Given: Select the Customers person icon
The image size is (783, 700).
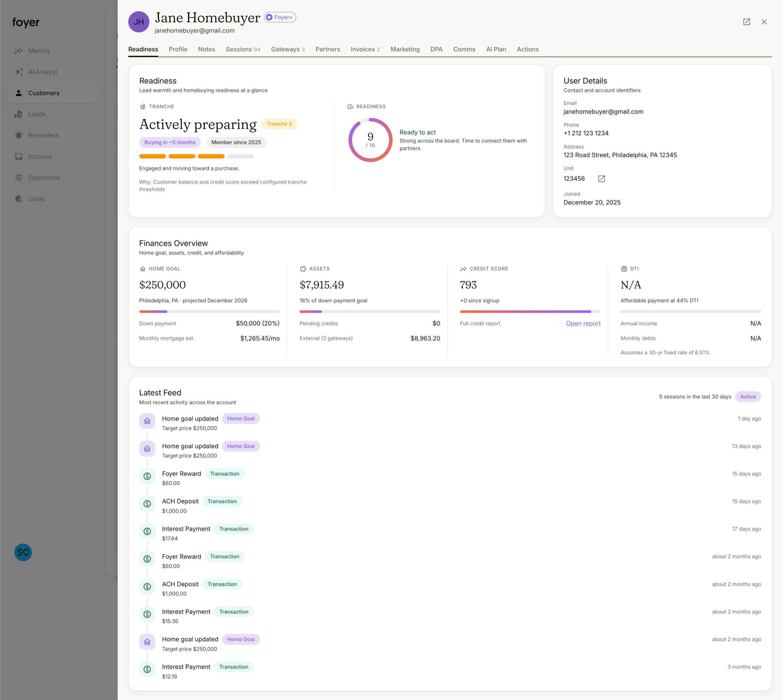Looking at the screenshot, I should coord(19,93).
